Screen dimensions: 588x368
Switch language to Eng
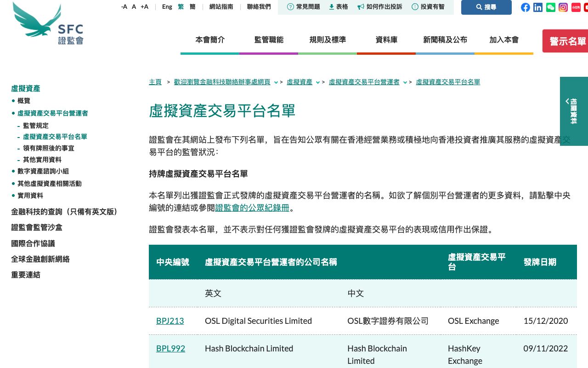(167, 7)
